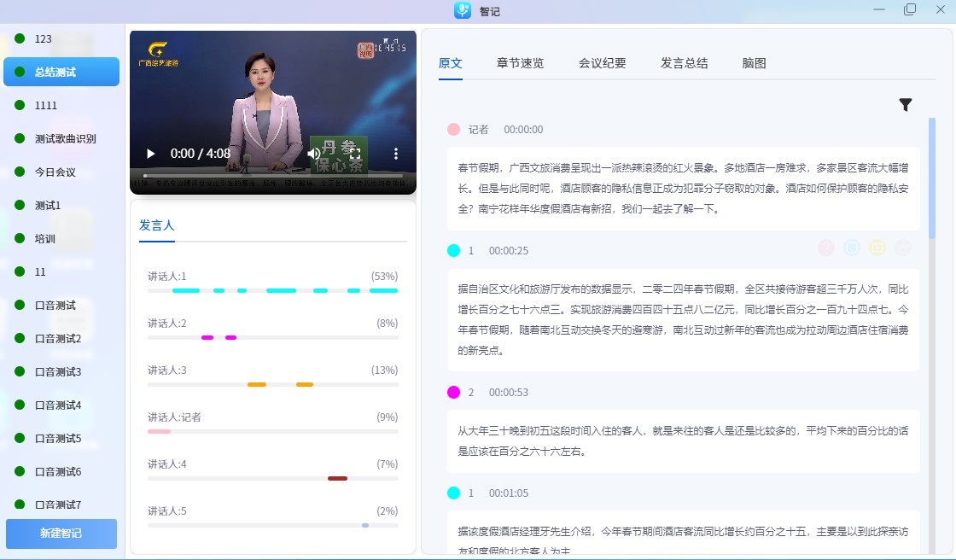Click the video progress bar
This screenshot has width=956, height=560.
pos(273,176)
